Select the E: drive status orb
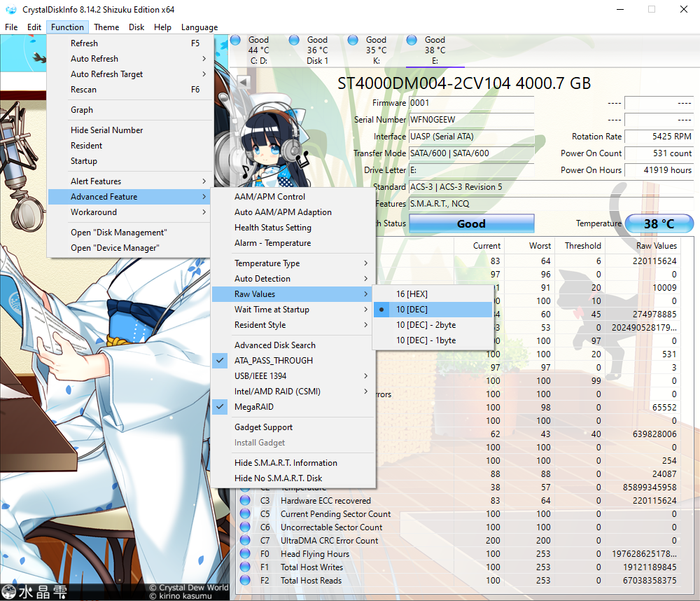Screen dimensions: 700x601 click(x=412, y=41)
